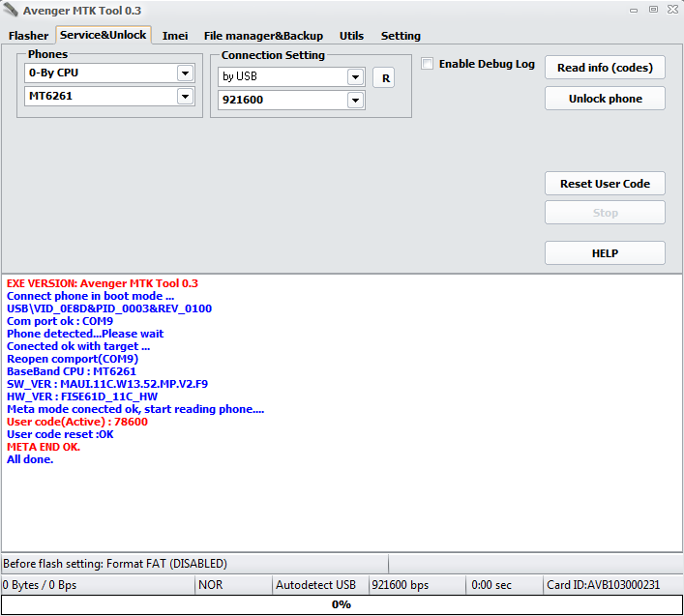
Task: Switch to the Imei tab
Action: click(175, 36)
